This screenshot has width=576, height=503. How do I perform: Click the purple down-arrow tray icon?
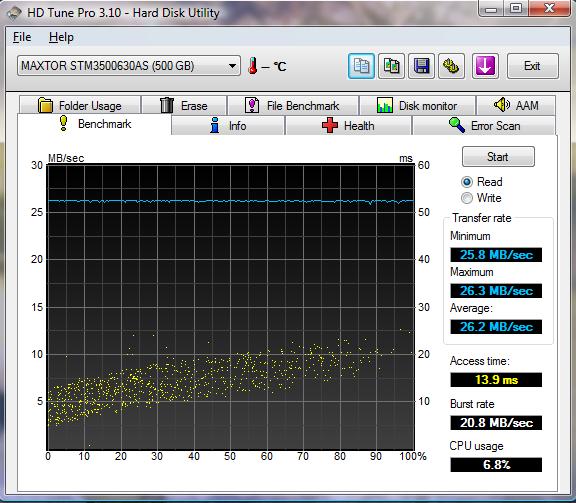485,66
